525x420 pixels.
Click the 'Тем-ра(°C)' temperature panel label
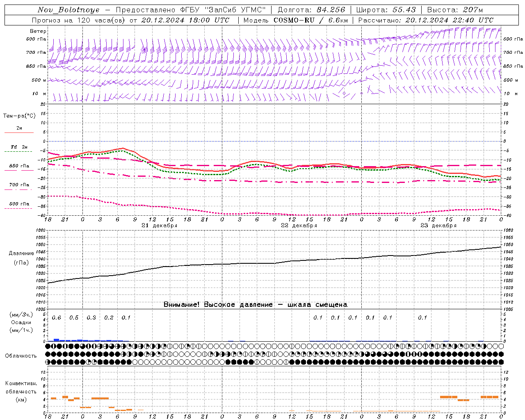click(19, 116)
